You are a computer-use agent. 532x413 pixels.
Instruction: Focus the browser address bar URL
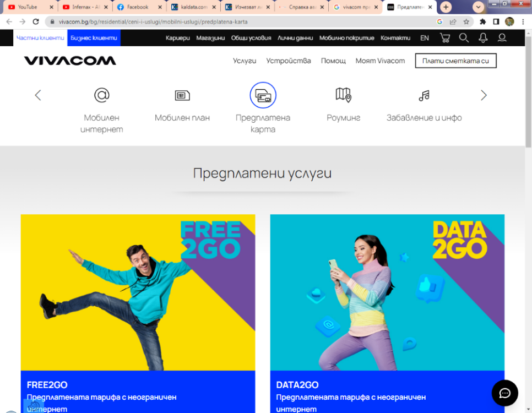[153, 21]
